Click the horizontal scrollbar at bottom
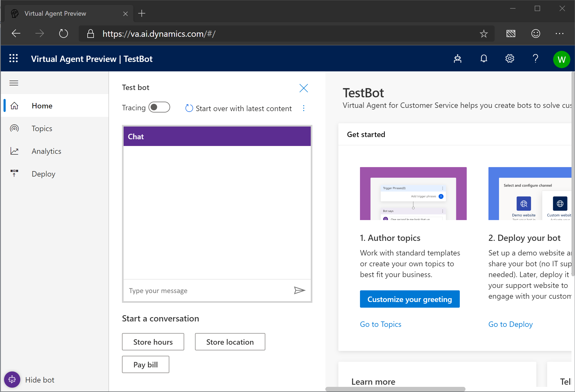This screenshot has height=392, width=575. pyautogui.click(x=395, y=389)
